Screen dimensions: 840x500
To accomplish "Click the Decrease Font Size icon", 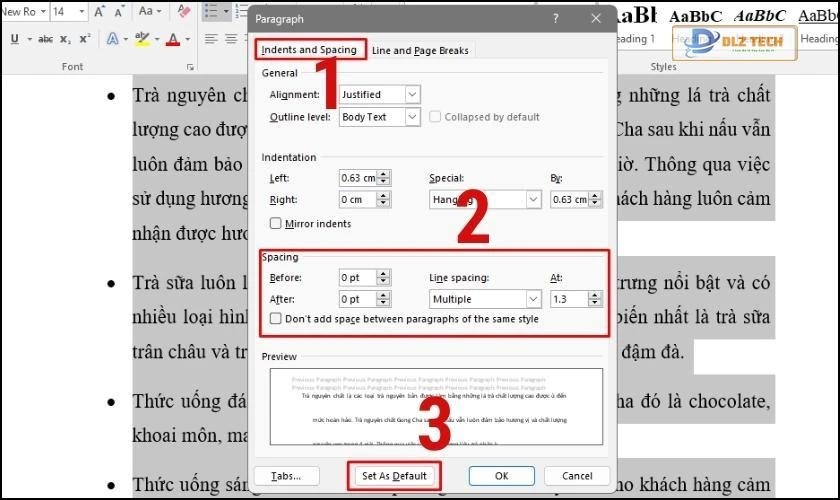I will tap(119, 11).
